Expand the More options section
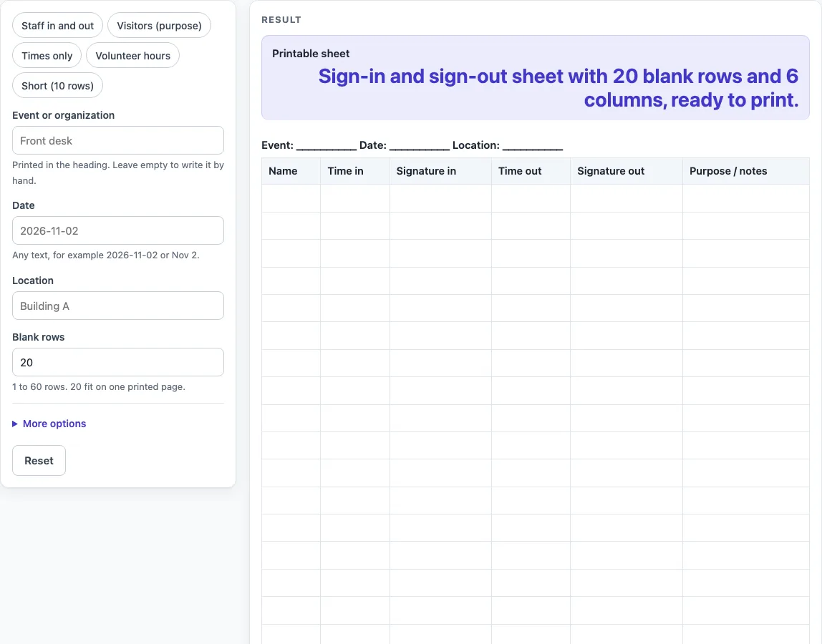Screen dimensions: 822x644 click(49, 424)
